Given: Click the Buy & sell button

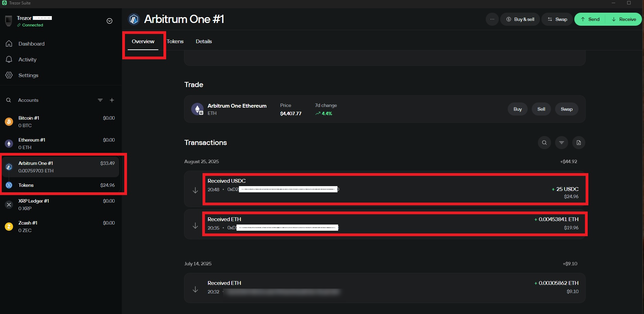Looking at the screenshot, I should (x=520, y=19).
